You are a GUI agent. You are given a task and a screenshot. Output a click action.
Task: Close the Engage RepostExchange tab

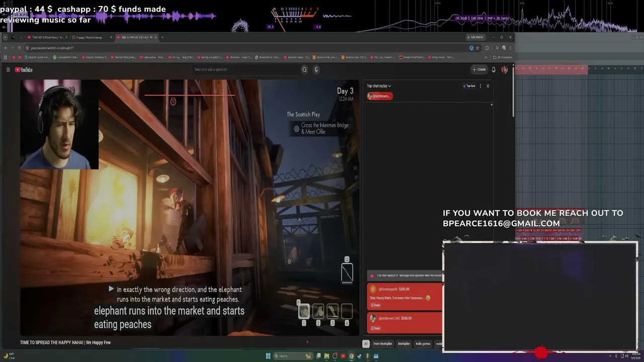point(111,37)
